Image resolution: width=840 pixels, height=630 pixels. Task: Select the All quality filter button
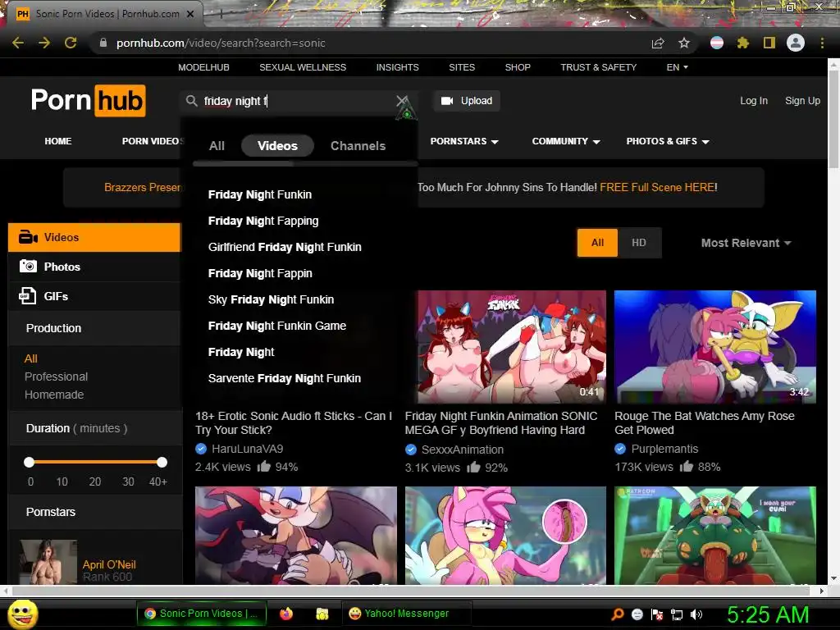597,243
